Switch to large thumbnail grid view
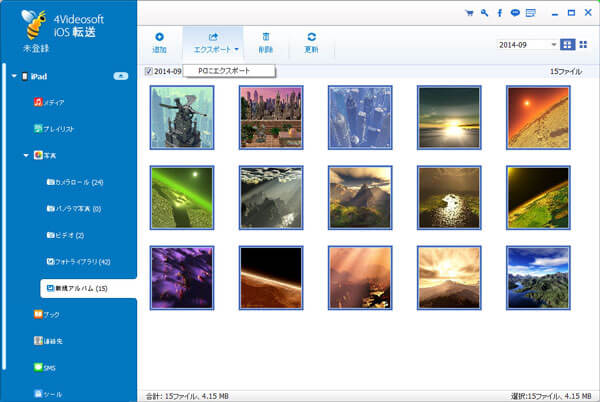This screenshot has height=402, width=600. 568,45
